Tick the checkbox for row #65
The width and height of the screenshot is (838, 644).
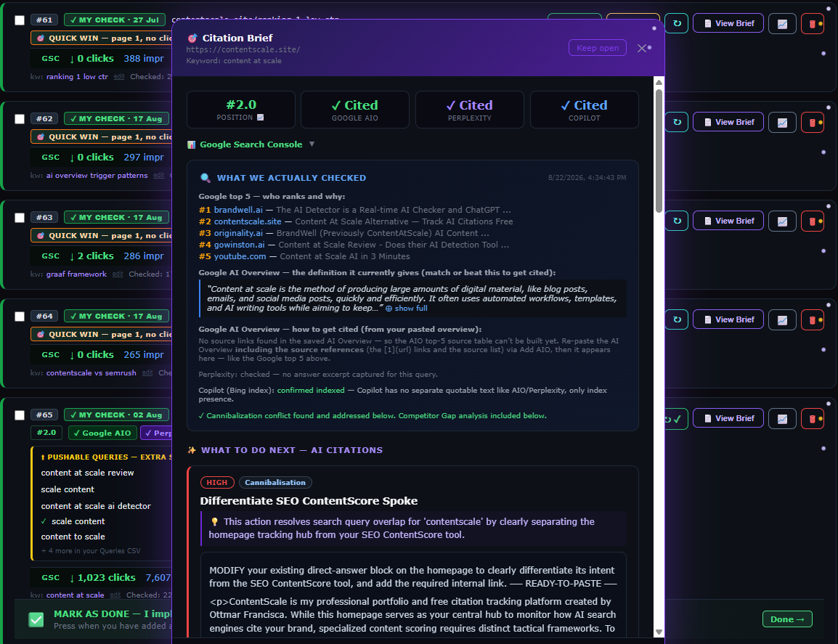coord(20,415)
